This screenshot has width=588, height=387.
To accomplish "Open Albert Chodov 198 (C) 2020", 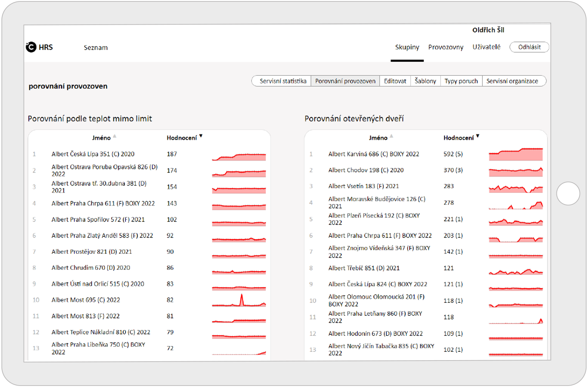I will 366,170.
